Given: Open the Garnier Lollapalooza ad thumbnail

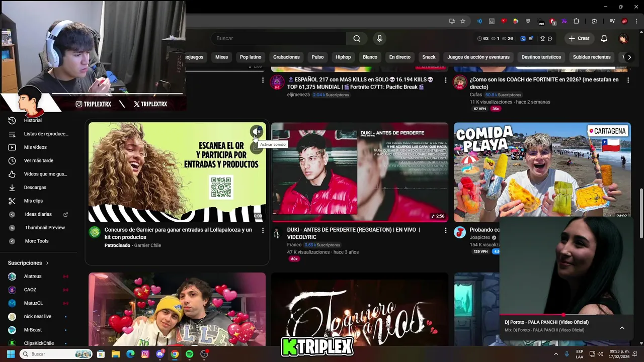Looking at the screenshot, I should coord(177,172).
